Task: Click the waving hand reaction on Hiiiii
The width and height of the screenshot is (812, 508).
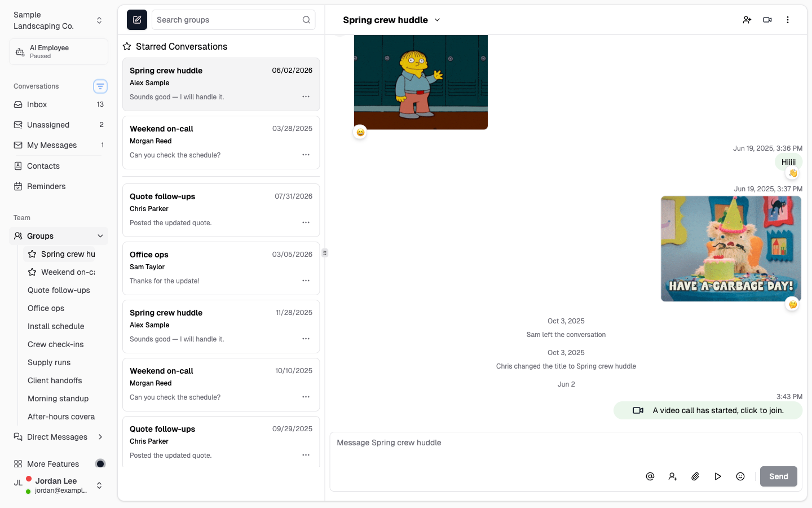Action: tap(793, 173)
